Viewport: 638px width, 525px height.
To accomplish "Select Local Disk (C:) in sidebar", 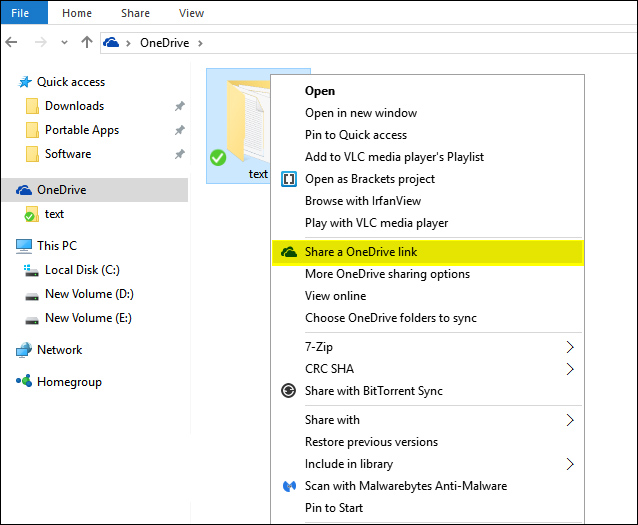I will 82,270.
